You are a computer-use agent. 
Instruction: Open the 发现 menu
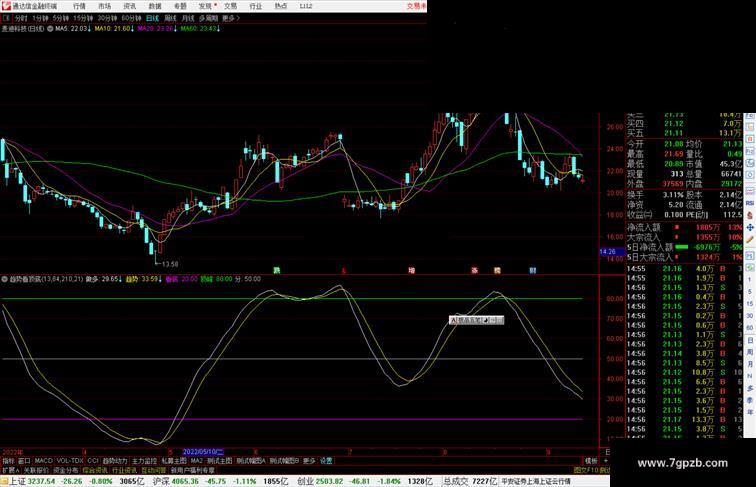[x=205, y=6]
